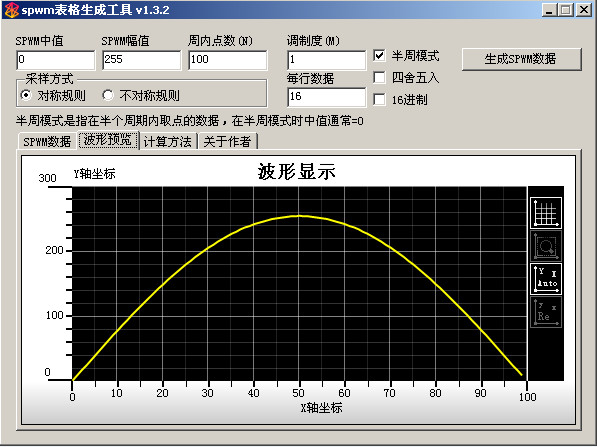The width and height of the screenshot is (597, 447).
Task: Switch to the SPWM数据 tab
Action: click(47, 142)
